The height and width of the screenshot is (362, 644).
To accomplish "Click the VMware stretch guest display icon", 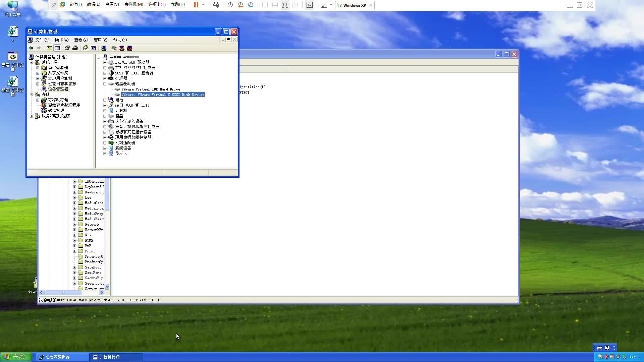I will (x=324, y=5).
